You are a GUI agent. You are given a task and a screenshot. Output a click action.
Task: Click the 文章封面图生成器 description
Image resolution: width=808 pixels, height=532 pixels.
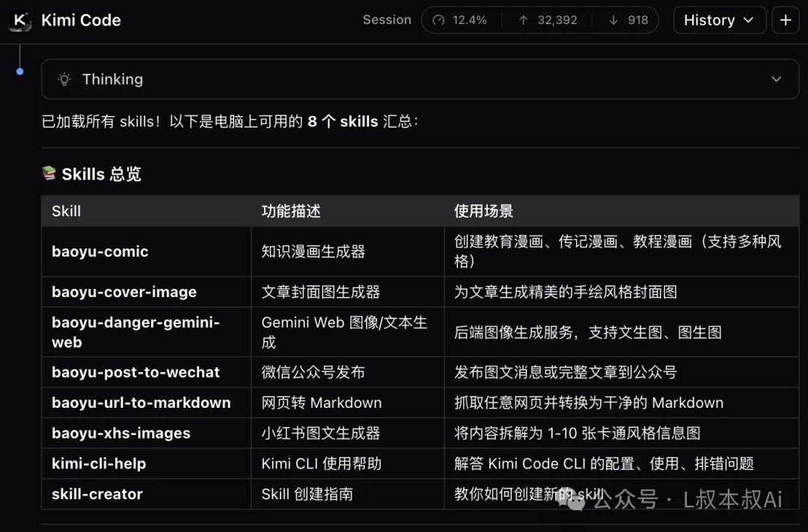[320, 292]
